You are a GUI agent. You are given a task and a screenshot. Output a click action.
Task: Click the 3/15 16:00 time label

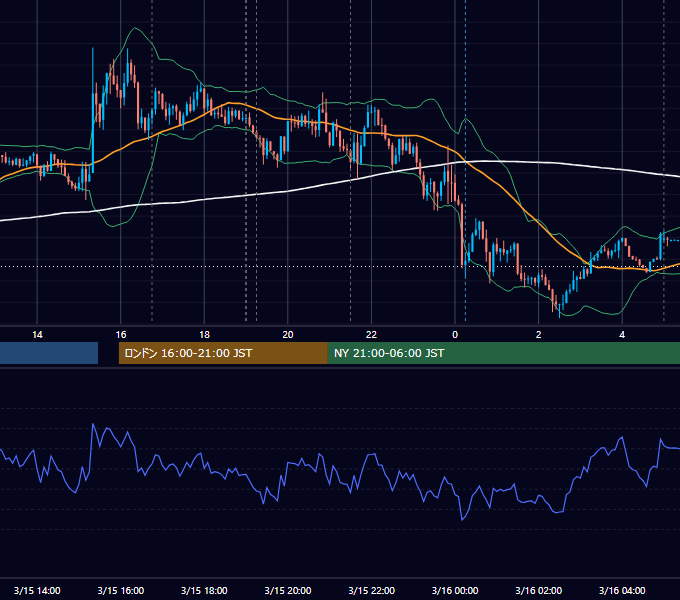click(121, 590)
